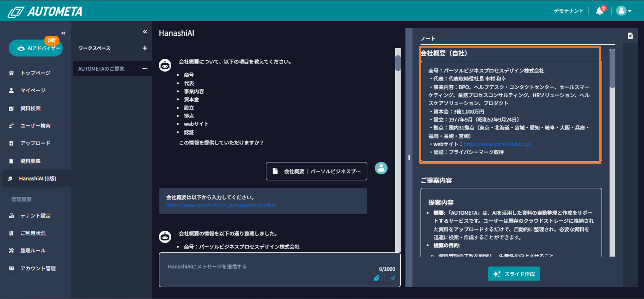
Task: Click the user avatar beside attached file
Action: pyautogui.click(x=381, y=168)
